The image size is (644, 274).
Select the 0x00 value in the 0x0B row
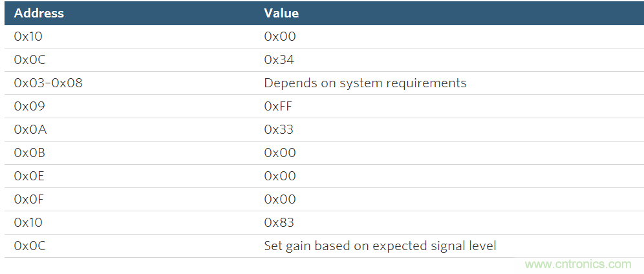(x=280, y=153)
